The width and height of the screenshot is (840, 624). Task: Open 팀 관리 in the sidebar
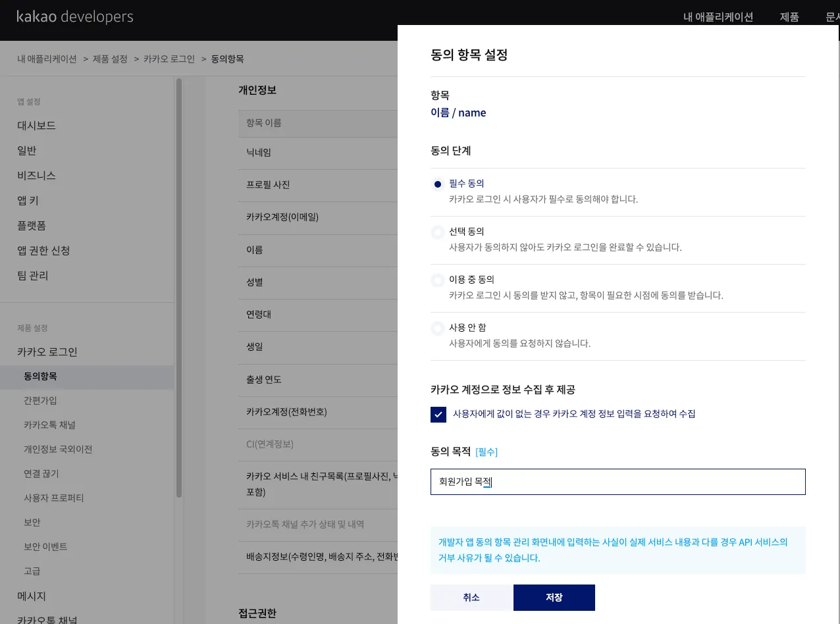pyautogui.click(x=33, y=276)
